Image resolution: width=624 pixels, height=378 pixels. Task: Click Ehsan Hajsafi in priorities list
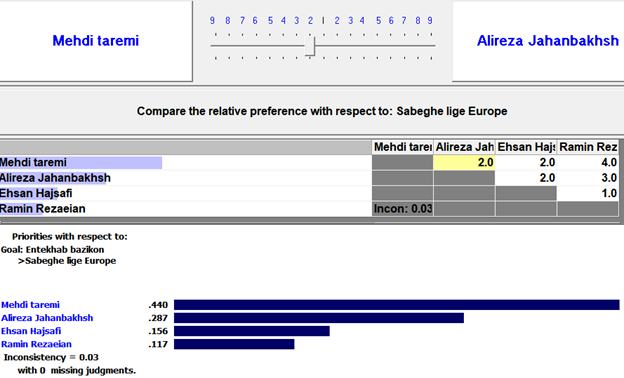pyautogui.click(x=31, y=331)
